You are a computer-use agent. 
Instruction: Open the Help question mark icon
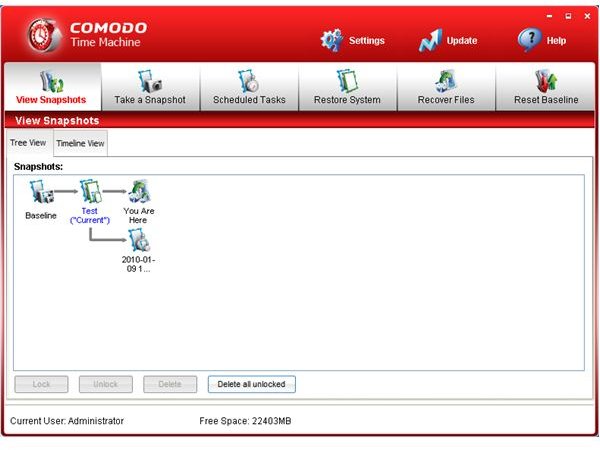[530, 40]
